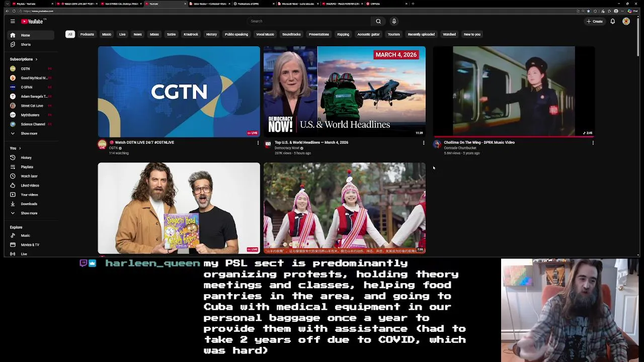Open the Subscriptions section arrow
644x362 pixels.
(36, 59)
